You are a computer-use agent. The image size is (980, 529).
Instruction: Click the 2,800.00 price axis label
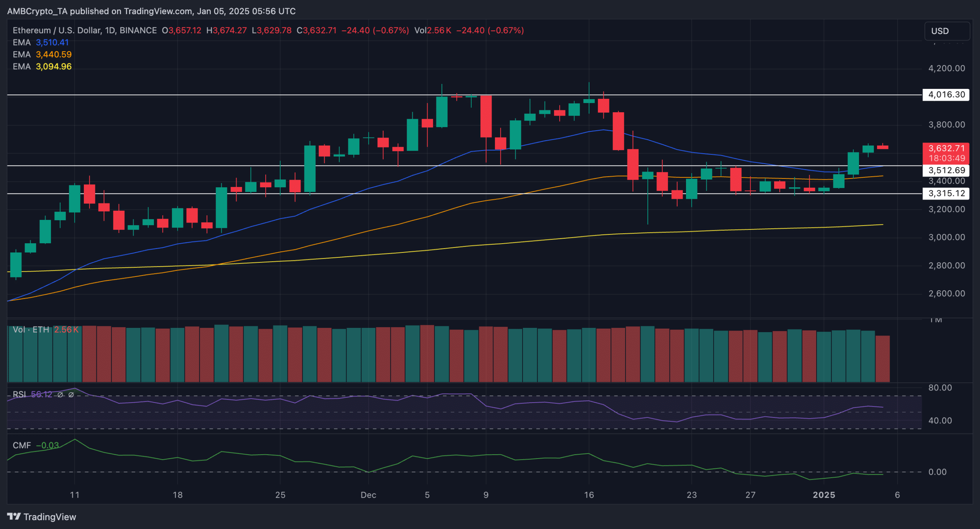click(x=947, y=265)
